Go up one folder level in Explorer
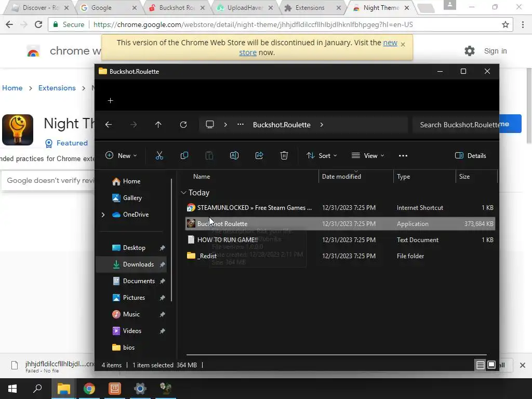 point(158,125)
